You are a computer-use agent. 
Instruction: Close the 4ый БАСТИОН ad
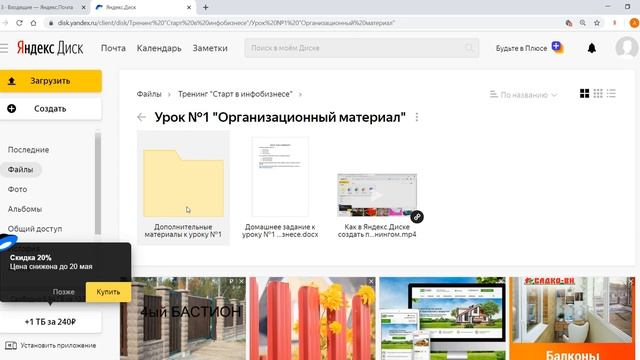coord(241,281)
